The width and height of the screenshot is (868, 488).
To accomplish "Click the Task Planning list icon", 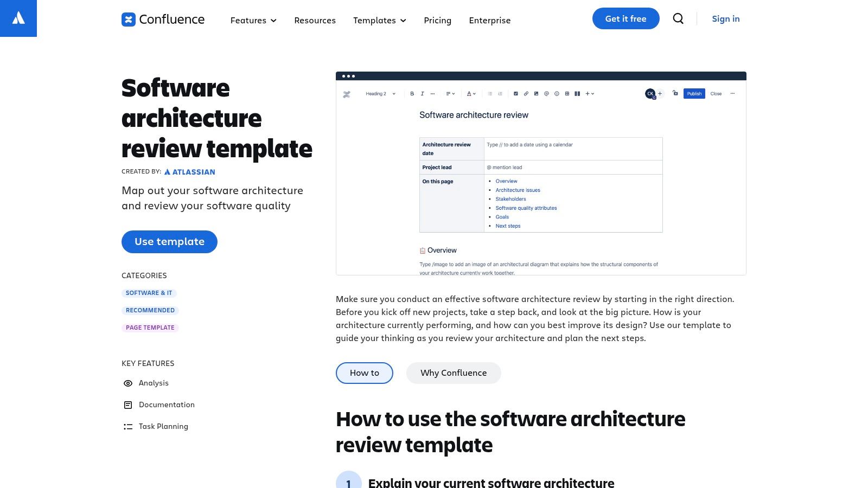I will click(x=128, y=427).
